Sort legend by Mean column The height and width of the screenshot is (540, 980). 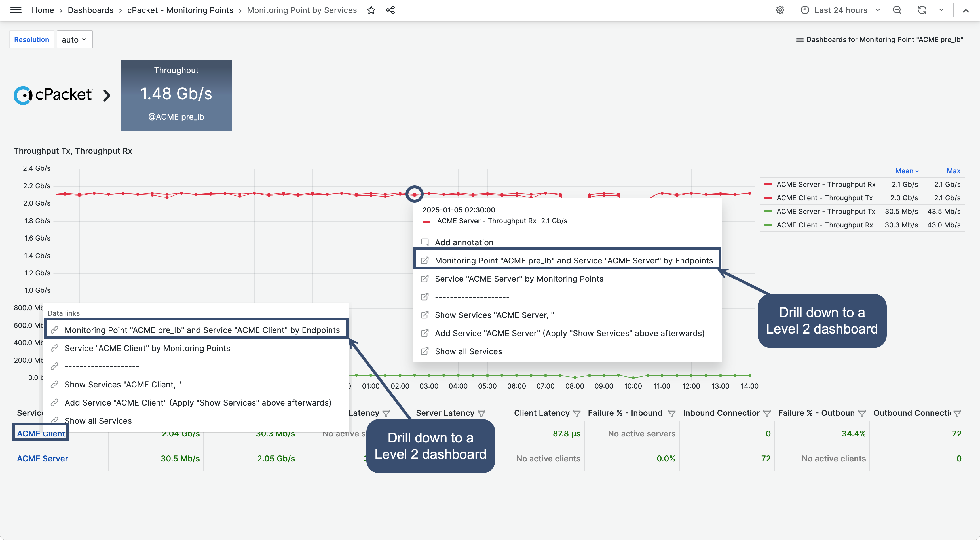click(x=907, y=171)
